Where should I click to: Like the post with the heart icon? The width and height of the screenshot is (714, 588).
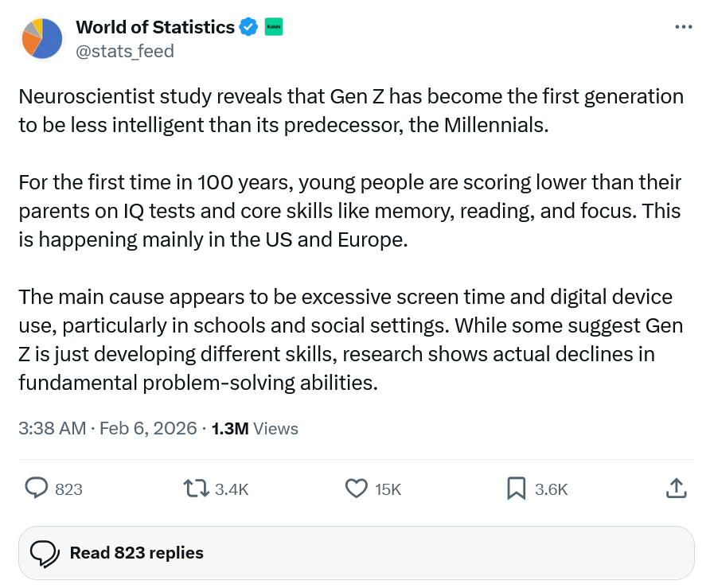point(356,489)
